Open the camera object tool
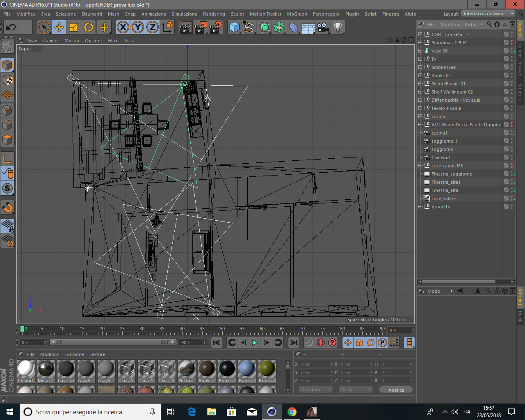The image size is (525, 420). (x=323, y=27)
